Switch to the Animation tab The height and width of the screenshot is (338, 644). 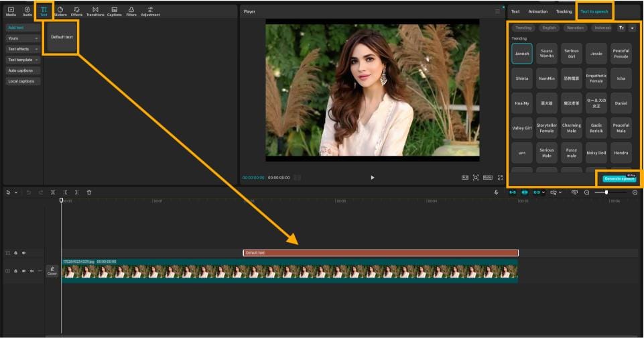(537, 11)
